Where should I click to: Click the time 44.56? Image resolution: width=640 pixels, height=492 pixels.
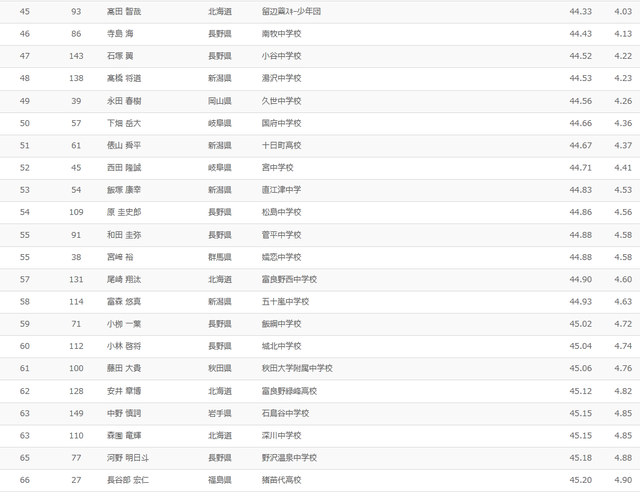tap(580, 101)
